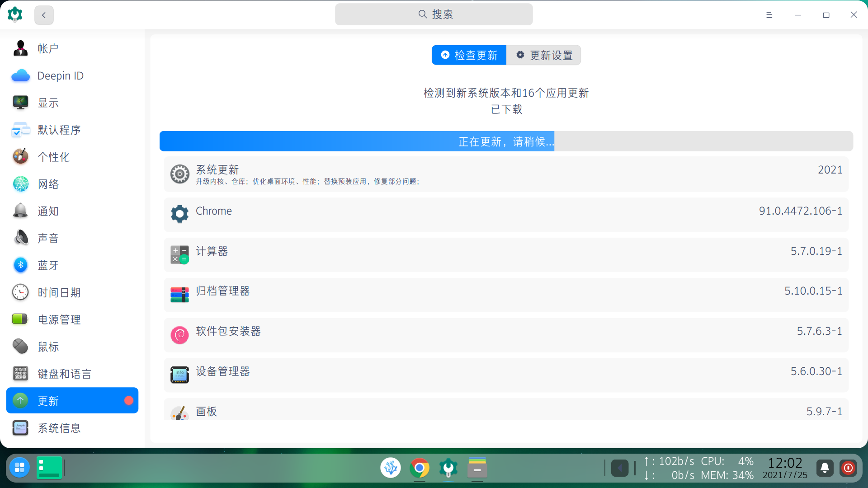Click the back arrow button in titlebar
Viewport: 868px width, 488px height.
pyautogui.click(x=44, y=15)
